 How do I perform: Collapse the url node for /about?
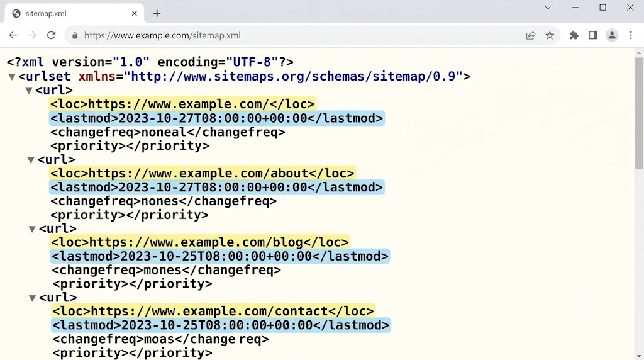[31, 160]
